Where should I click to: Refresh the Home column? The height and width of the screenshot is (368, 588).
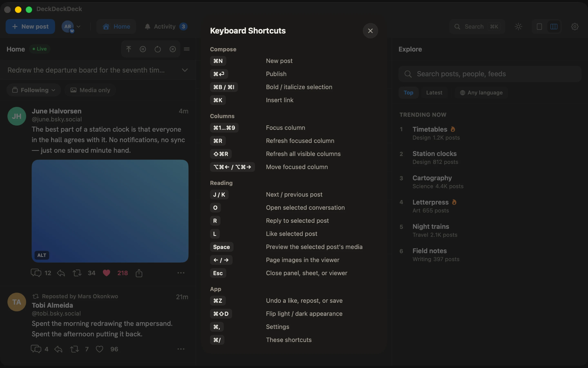pyautogui.click(x=158, y=49)
